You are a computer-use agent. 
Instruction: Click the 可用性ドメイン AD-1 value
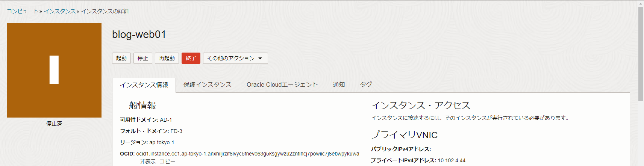click(x=166, y=120)
